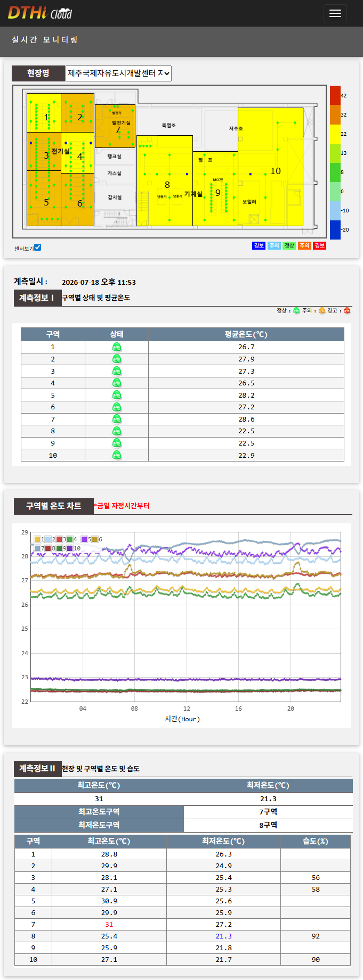Select zone 8 기계실 on floor plan

coord(165,180)
